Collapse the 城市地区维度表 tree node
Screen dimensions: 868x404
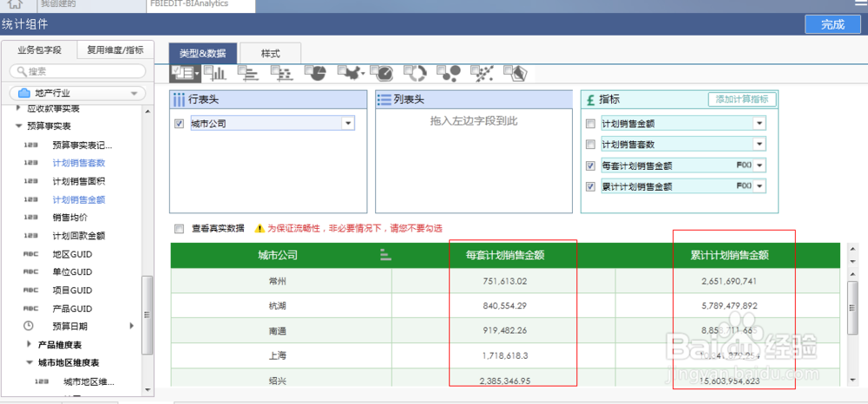point(29,362)
